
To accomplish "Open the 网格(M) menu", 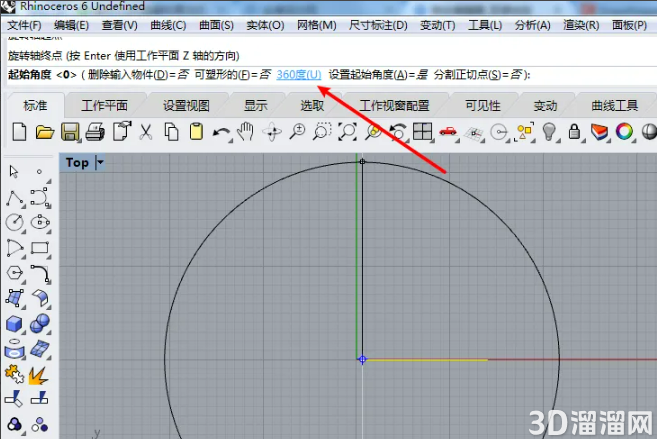I will click(316, 25).
